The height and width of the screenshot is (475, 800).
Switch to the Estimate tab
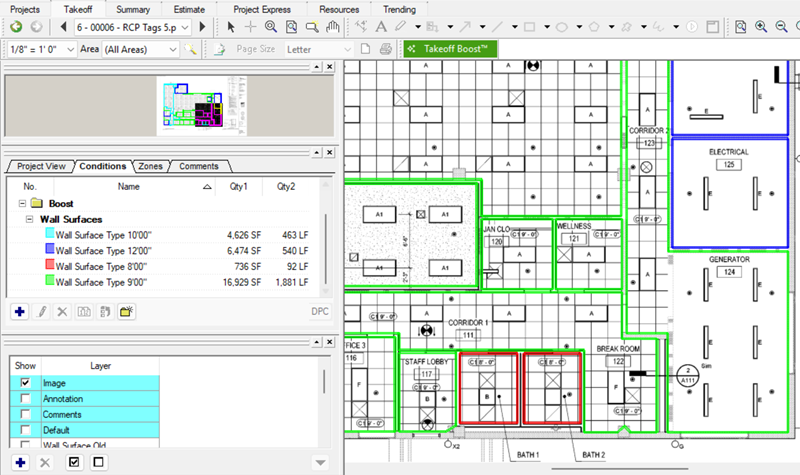pos(189,9)
